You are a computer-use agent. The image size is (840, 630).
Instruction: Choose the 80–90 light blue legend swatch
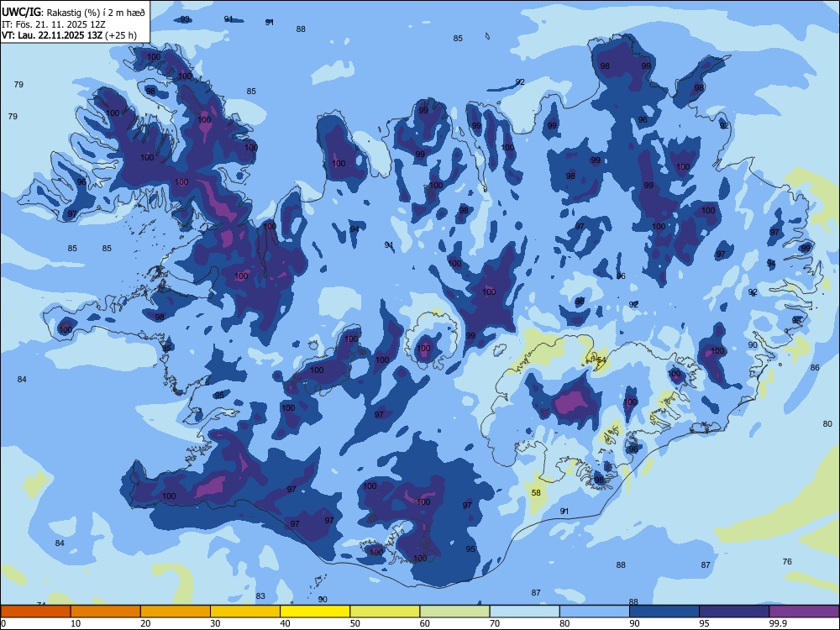[x=595, y=612]
